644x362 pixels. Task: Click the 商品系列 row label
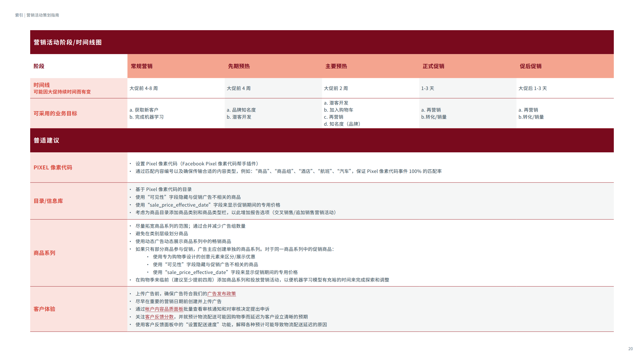click(45, 253)
